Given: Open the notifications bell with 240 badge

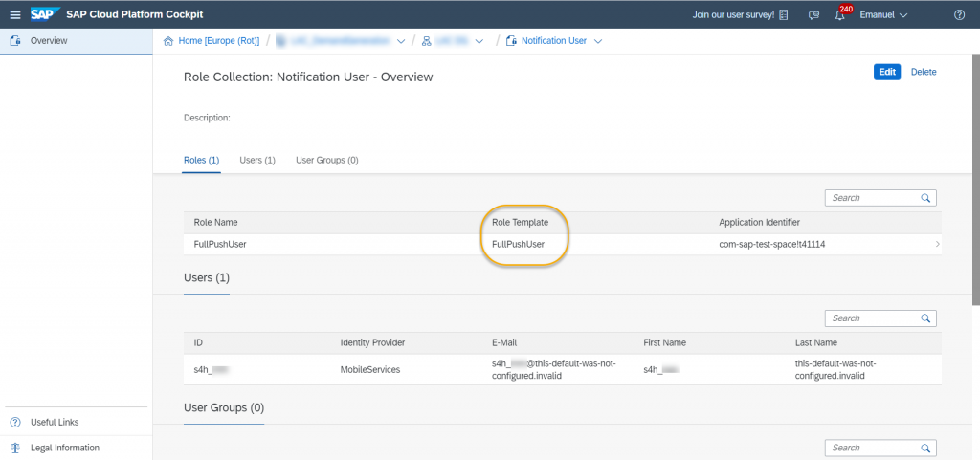Looking at the screenshot, I should 840,15.
